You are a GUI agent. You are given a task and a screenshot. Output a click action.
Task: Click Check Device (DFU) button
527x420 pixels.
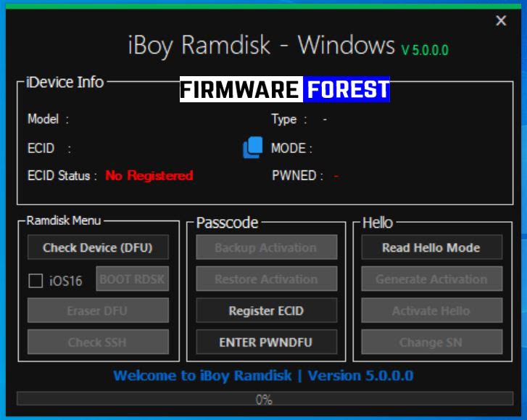tap(98, 247)
